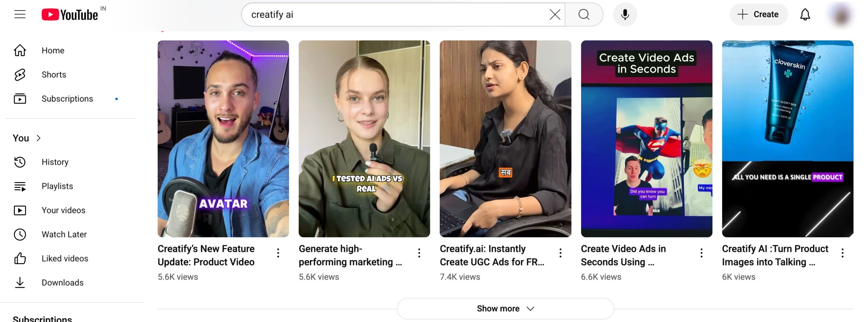The height and width of the screenshot is (322, 868).
Task: Open watch History
Action: [x=55, y=162]
